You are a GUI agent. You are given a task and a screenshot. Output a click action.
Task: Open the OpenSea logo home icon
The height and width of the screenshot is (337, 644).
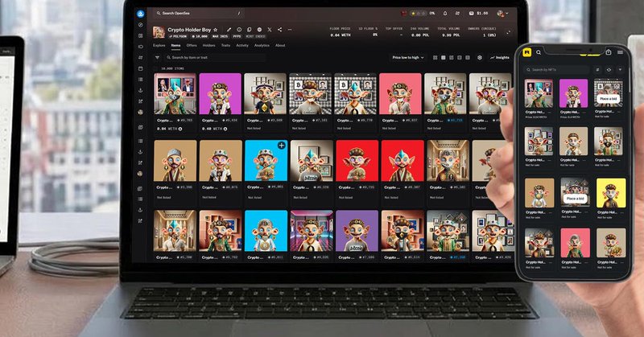coord(140,14)
